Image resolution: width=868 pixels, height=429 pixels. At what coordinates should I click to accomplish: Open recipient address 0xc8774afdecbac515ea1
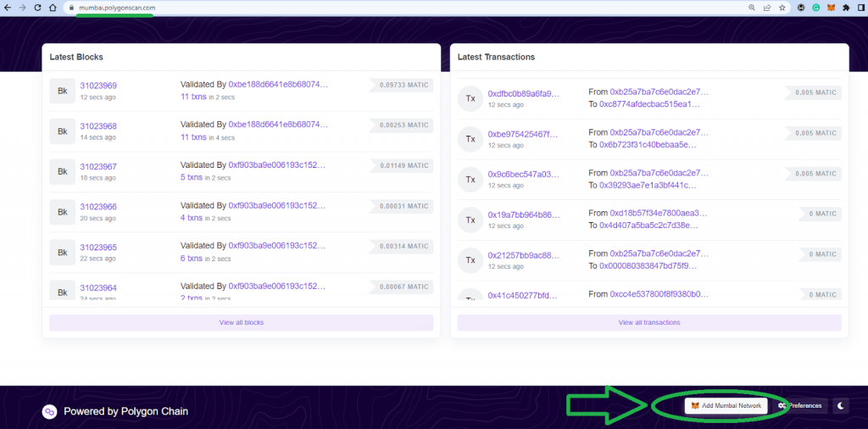point(649,104)
